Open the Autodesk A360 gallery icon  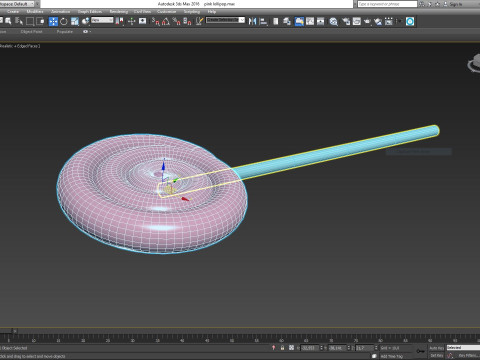click(x=389, y=22)
